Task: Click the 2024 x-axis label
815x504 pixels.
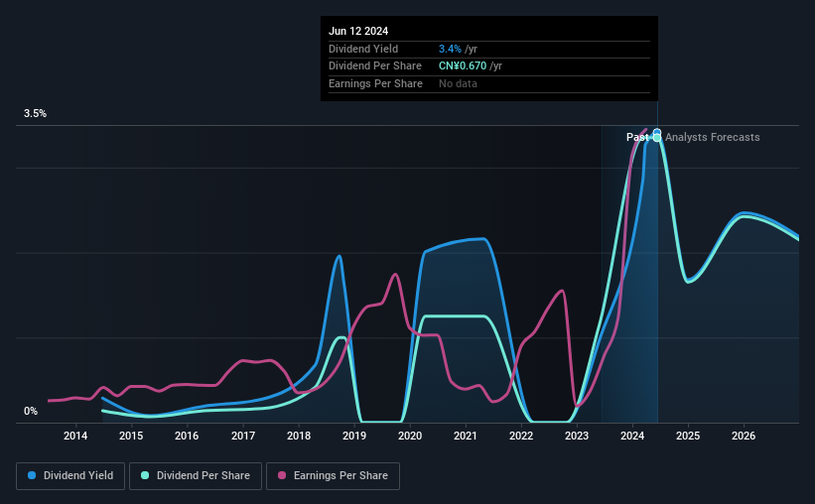Action: coord(632,436)
